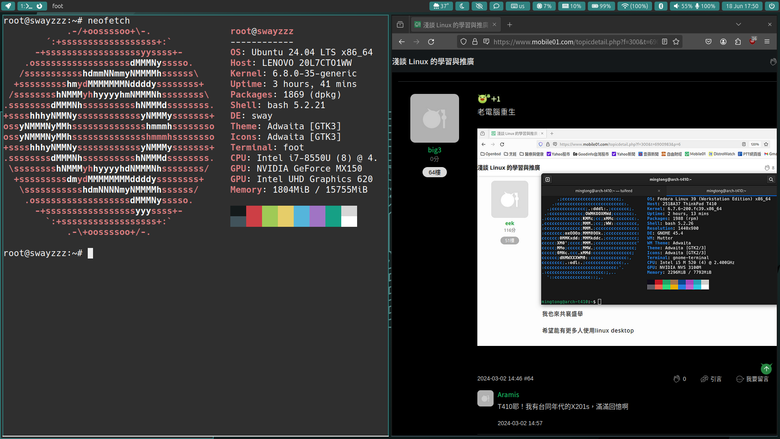780x439 pixels.
Task: Click the 'Kernel: 6.8.0-35-generic' line
Action: tap(293, 73)
